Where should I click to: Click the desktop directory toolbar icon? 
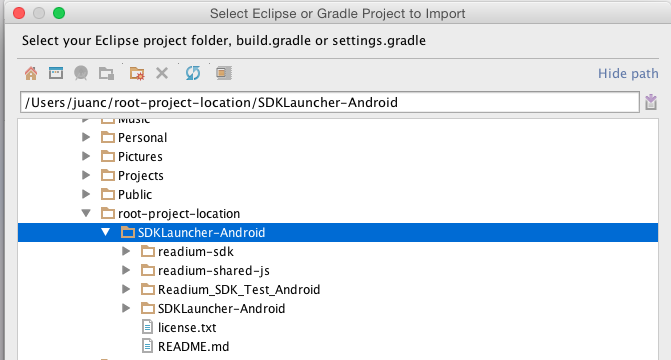(x=56, y=73)
